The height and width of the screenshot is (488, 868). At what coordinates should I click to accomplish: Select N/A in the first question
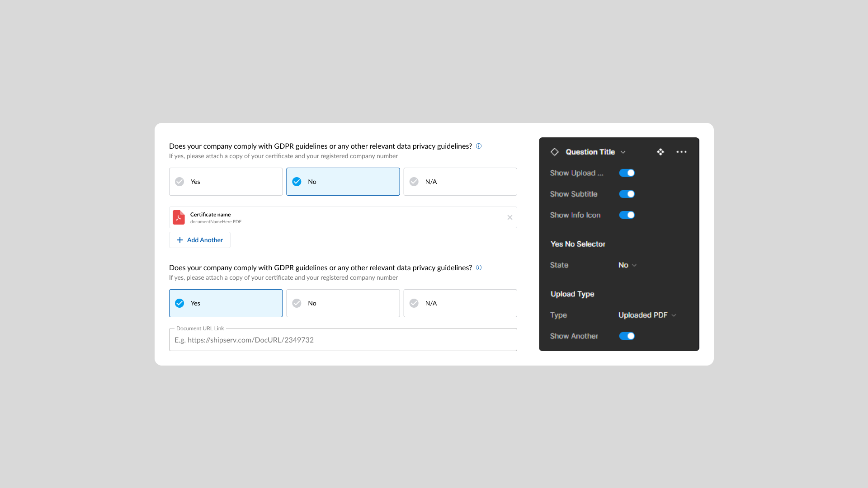(x=460, y=182)
